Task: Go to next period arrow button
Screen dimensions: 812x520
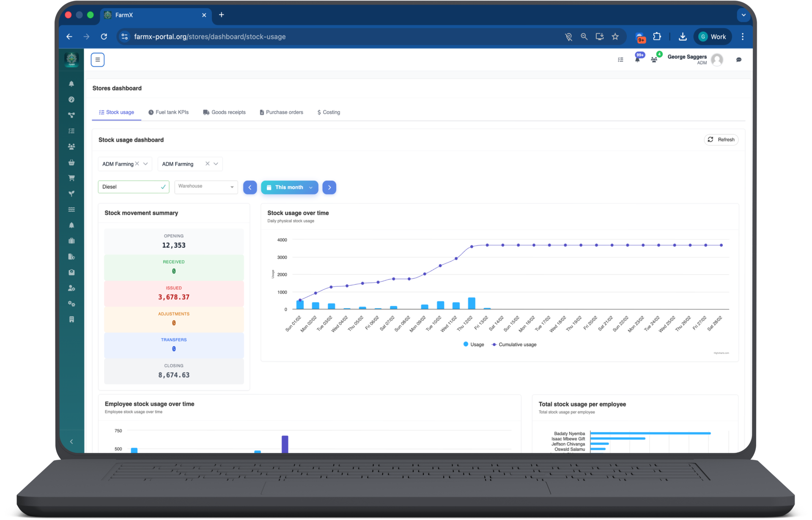Action: (329, 187)
